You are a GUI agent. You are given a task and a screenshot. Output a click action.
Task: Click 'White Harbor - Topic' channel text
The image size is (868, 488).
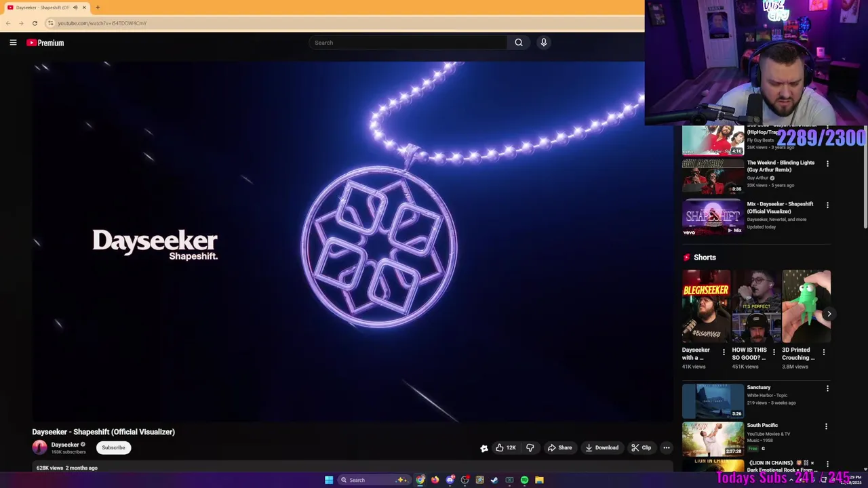(x=767, y=395)
